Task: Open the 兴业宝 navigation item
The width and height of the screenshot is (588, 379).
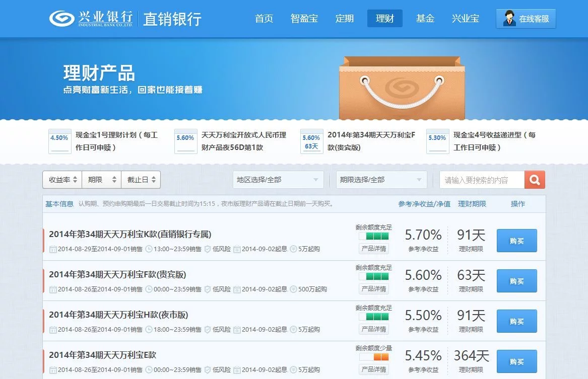Action: point(466,18)
